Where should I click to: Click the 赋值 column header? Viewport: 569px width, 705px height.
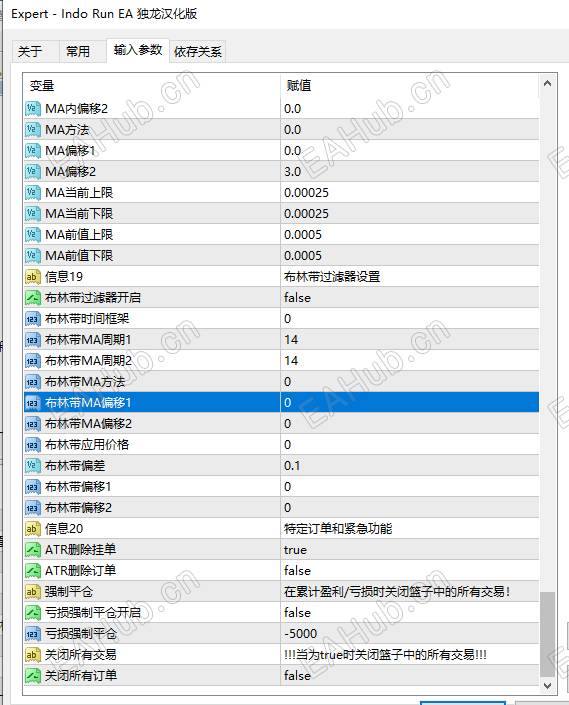[409, 85]
